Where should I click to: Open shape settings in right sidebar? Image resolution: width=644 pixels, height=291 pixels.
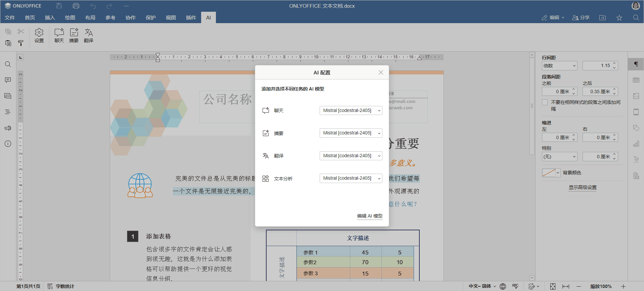point(636,128)
